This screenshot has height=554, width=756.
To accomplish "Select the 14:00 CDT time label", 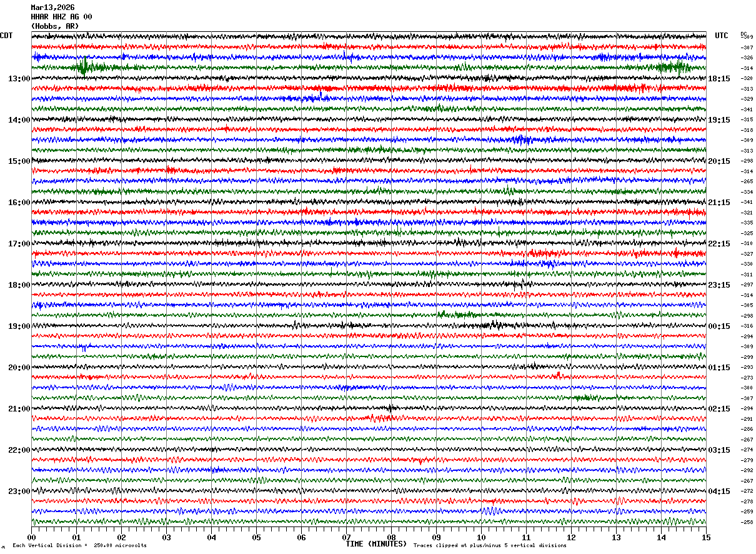I will click(19, 120).
